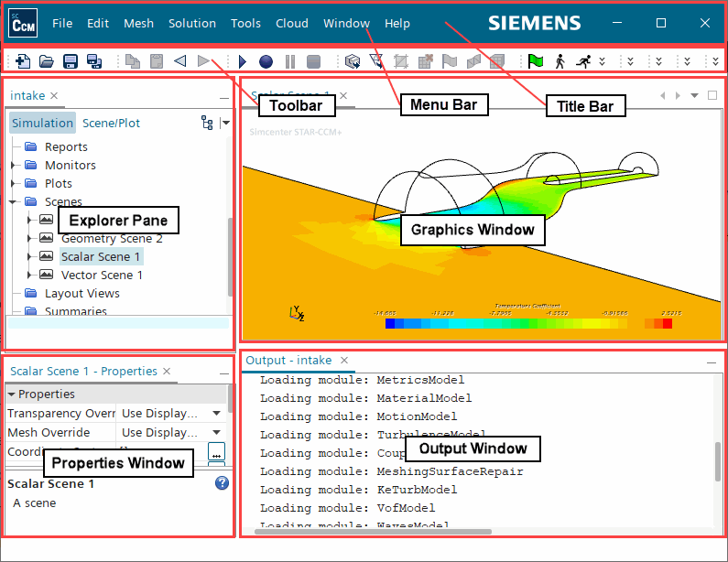Click the blue Initialize Solution circle icon
The image size is (728, 562).
pyautogui.click(x=266, y=61)
